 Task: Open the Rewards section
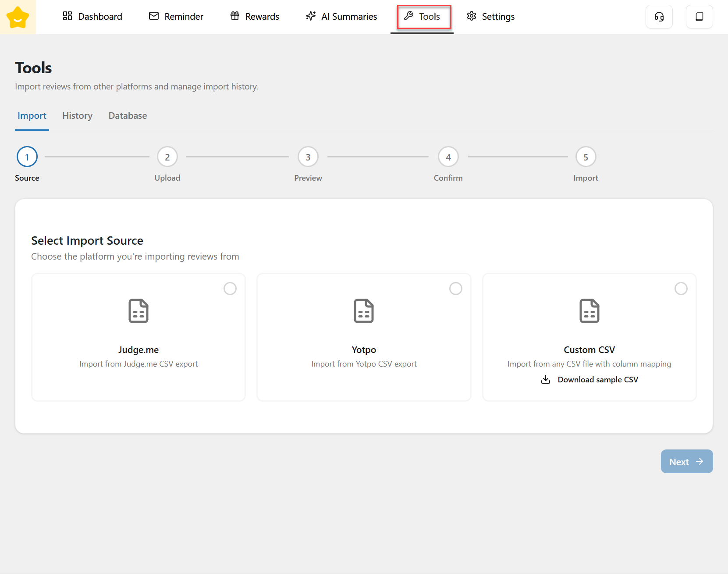point(255,17)
